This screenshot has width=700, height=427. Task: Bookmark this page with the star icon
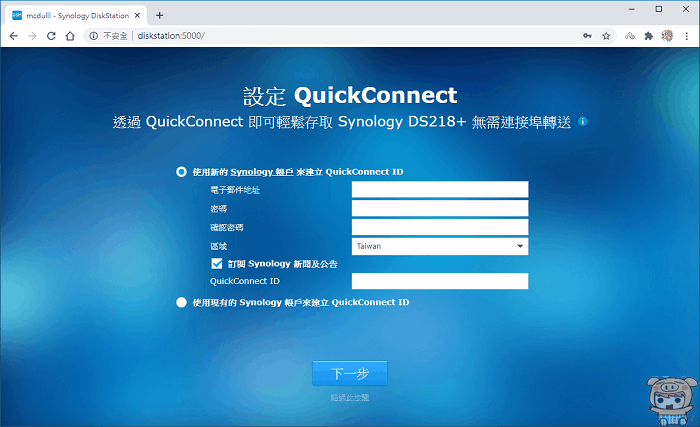point(606,36)
